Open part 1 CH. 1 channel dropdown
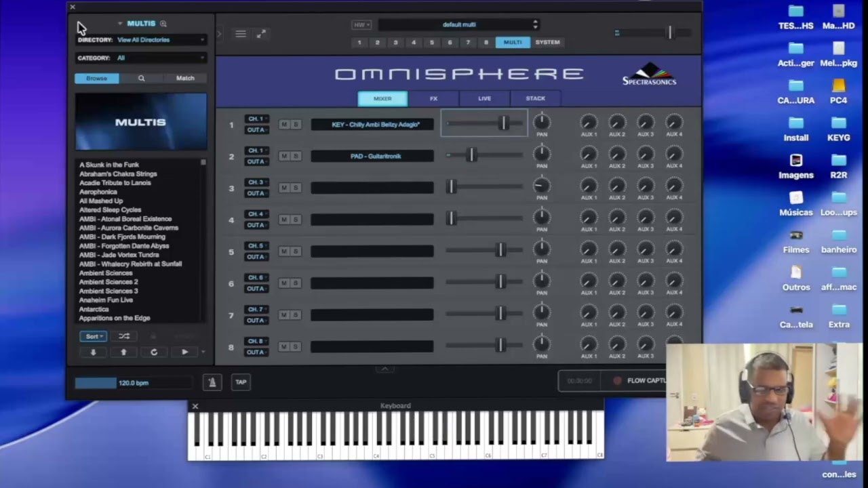868x488 pixels. pos(256,119)
